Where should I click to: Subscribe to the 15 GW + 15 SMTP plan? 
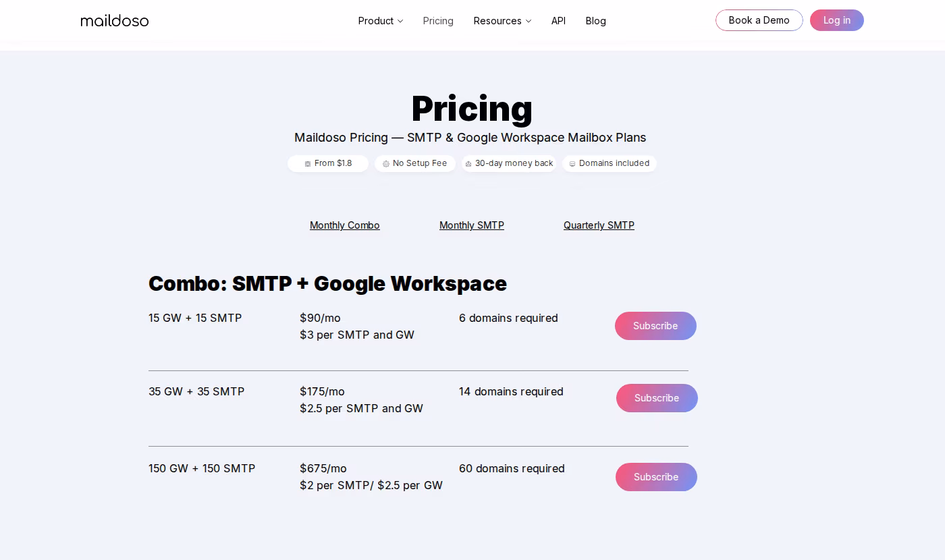coord(655,326)
